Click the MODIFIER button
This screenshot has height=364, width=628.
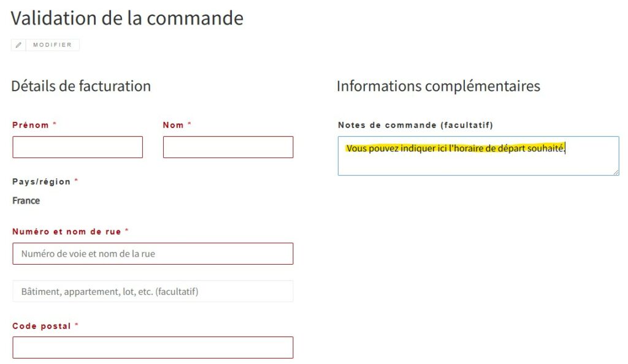click(x=45, y=45)
